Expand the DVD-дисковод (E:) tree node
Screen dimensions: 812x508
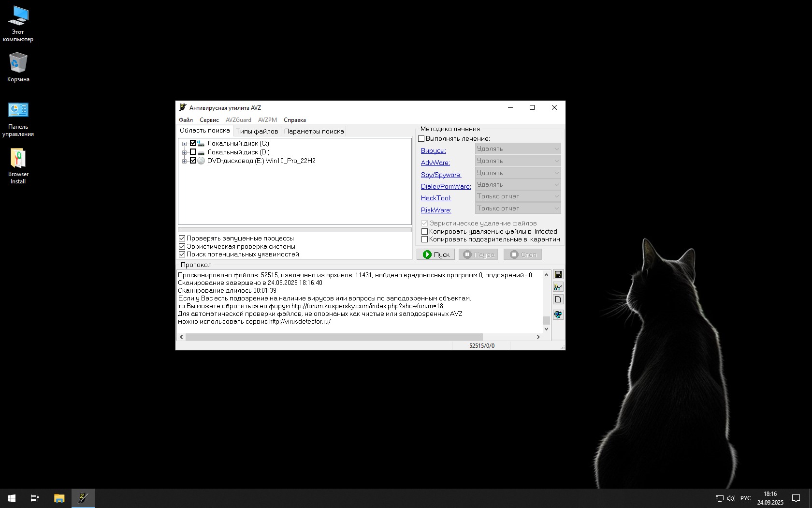[x=184, y=161]
